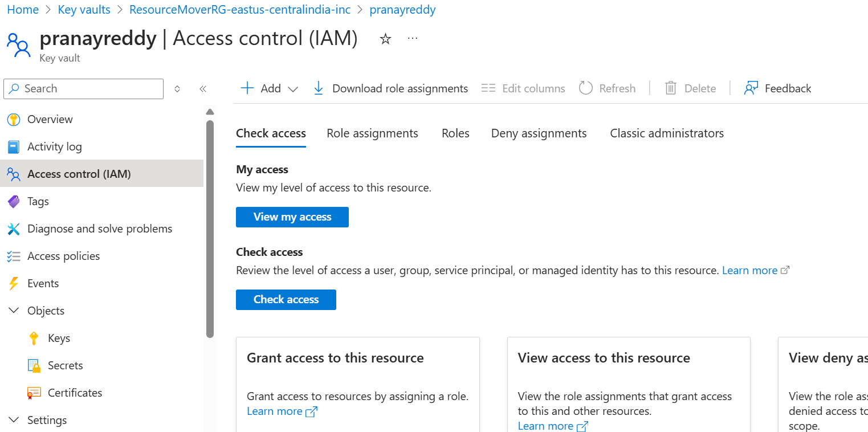
Task: Click the sidebar scroll up arrow
Action: (x=210, y=112)
